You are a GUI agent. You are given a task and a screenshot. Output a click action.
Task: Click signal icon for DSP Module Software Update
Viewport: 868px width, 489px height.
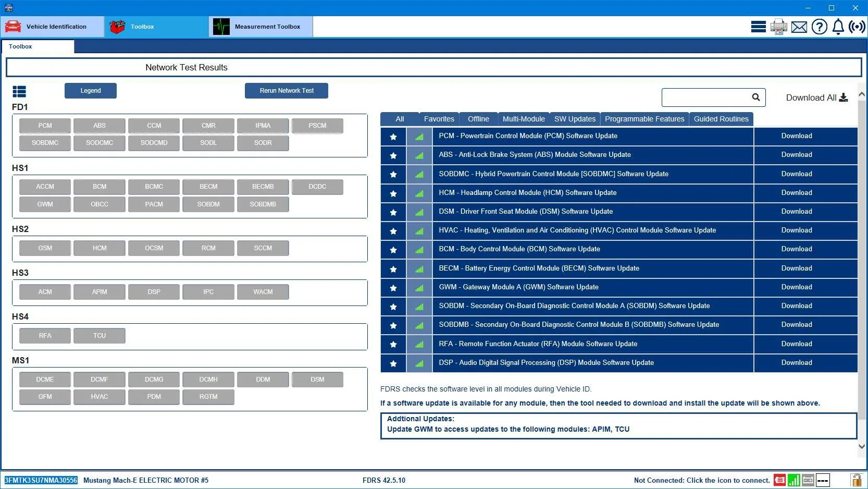click(419, 363)
